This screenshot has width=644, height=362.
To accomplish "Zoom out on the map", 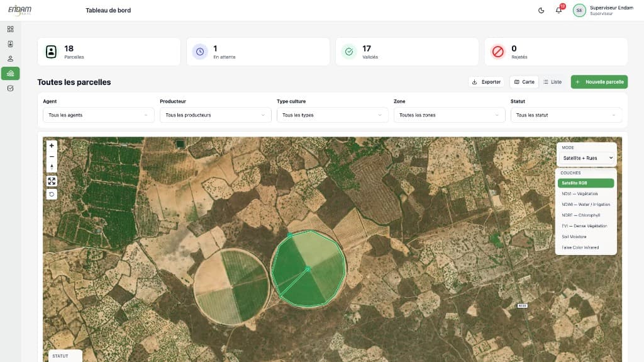I will click(x=52, y=156).
